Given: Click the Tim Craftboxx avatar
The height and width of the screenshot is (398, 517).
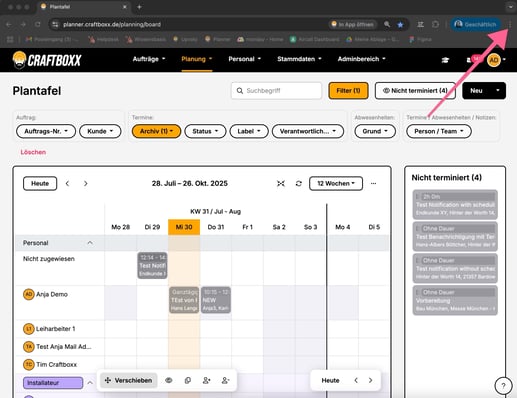Looking at the screenshot, I should [29, 365].
